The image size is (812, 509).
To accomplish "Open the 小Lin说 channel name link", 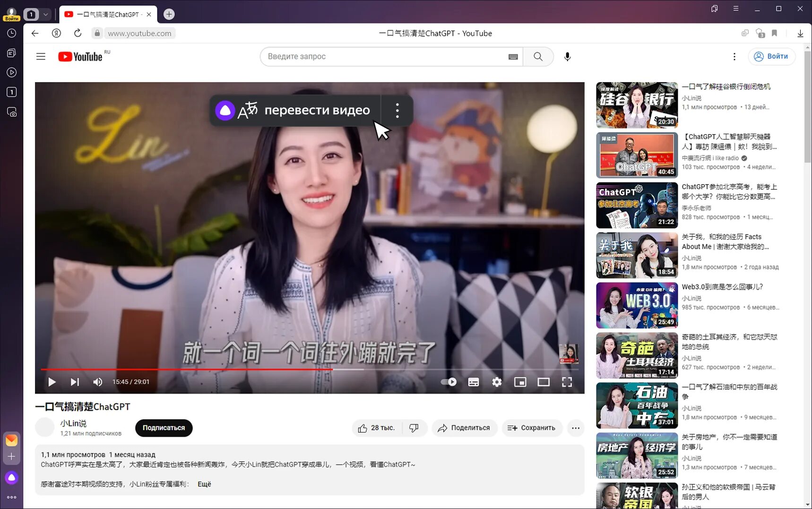I will (x=73, y=423).
